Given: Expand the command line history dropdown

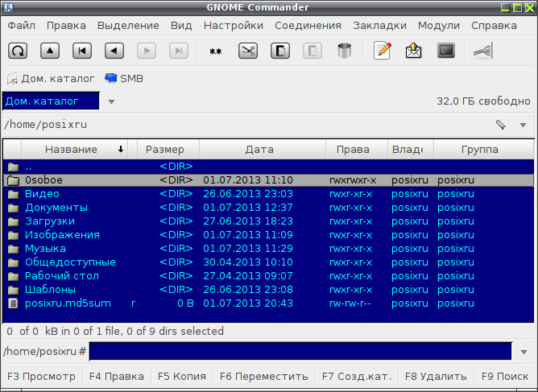Looking at the screenshot, I should (524, 352).
